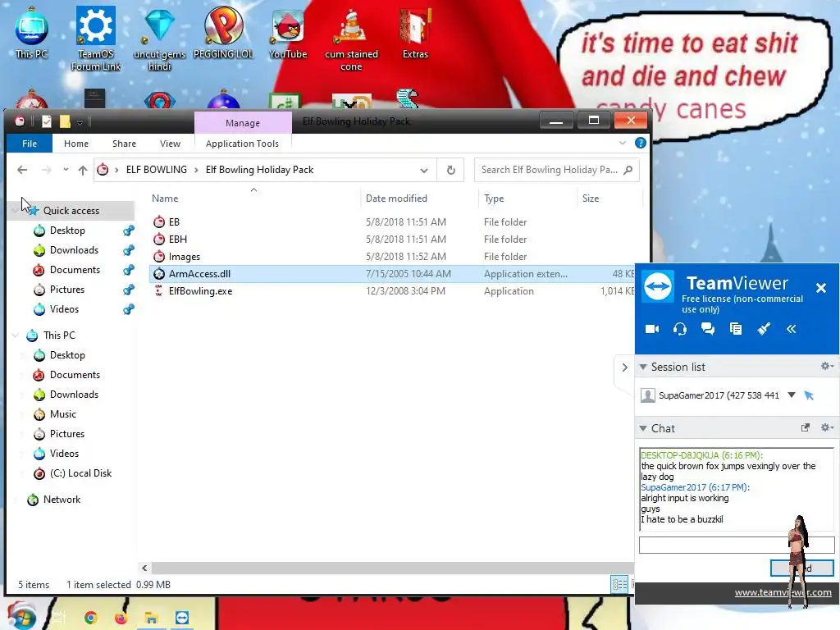
Task: Click the Windows Start button
Action: point(21,617)
